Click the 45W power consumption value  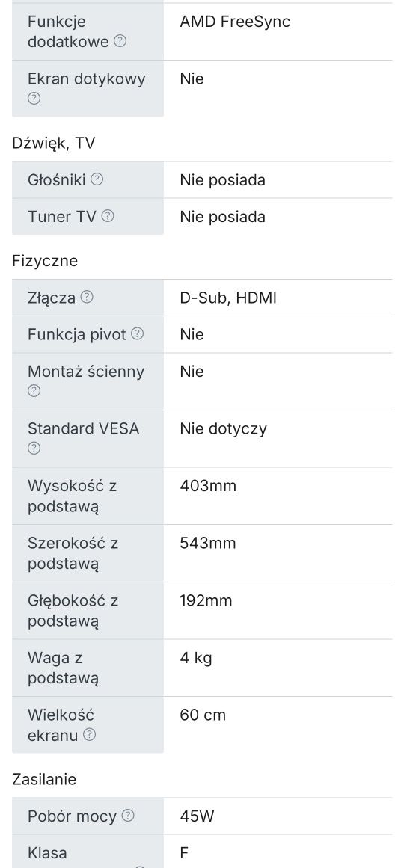(197, 816)
